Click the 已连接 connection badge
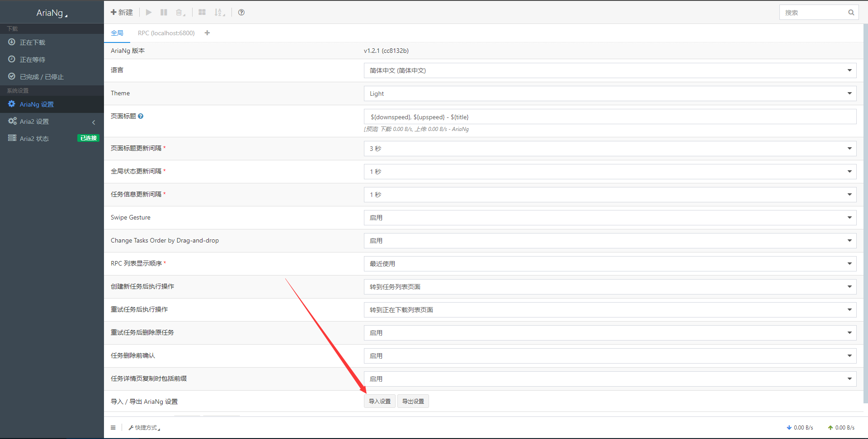The image size is (868, 439). click(88, 138)
